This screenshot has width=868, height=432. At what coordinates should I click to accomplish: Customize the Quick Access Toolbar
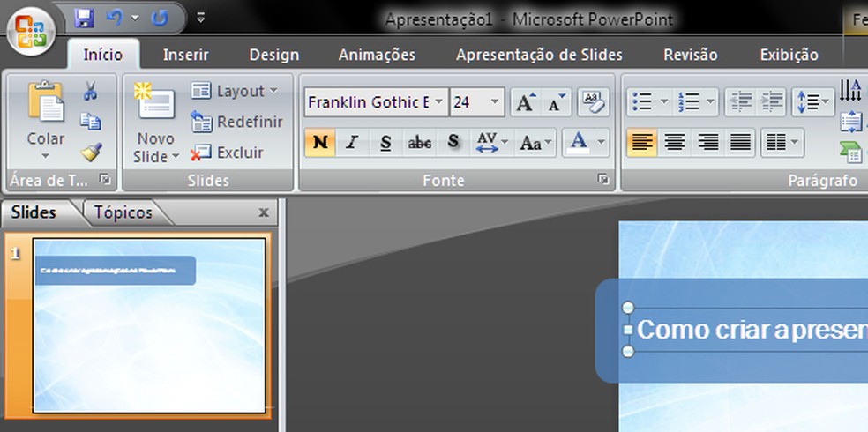coord(201,19)
